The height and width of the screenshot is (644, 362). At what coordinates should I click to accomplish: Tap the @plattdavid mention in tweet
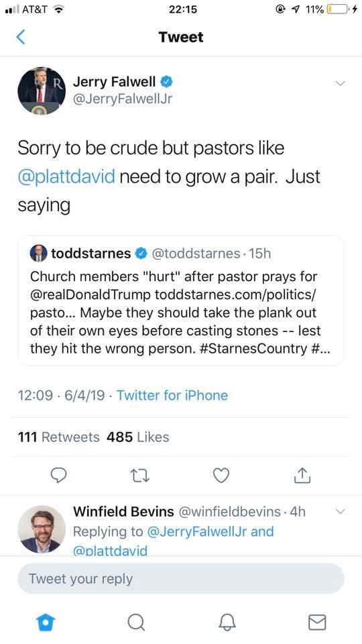point(66,177)
